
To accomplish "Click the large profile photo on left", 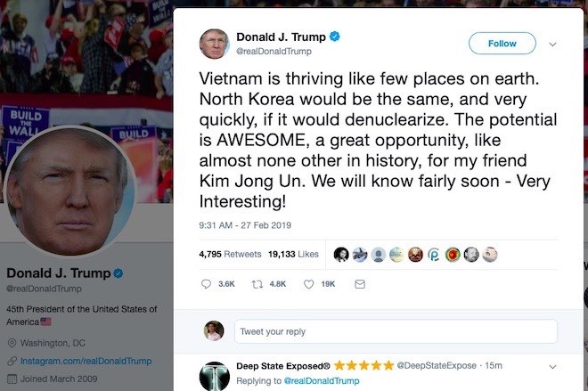I will (69, 192).
